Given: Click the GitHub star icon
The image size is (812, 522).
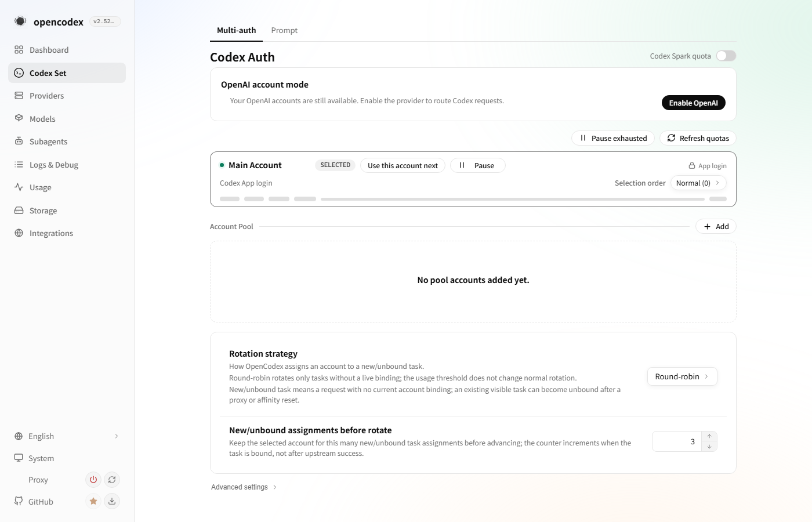Looking at the screenshot, I should point(93,501).
